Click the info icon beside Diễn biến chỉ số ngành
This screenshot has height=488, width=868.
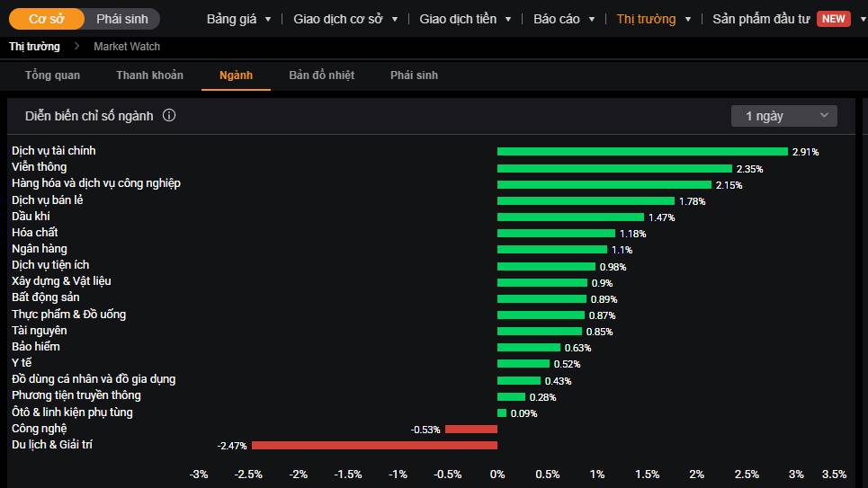tap(169, 116)
